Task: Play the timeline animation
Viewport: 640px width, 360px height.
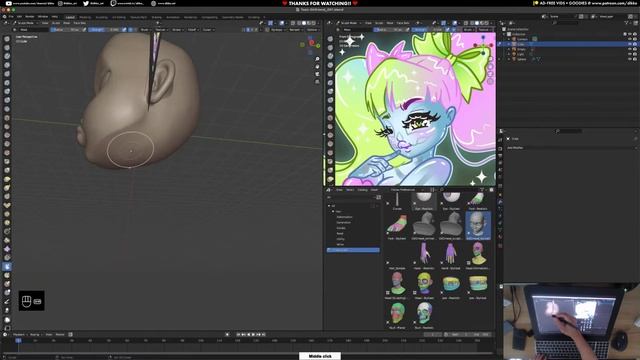Action: [253, 334]
